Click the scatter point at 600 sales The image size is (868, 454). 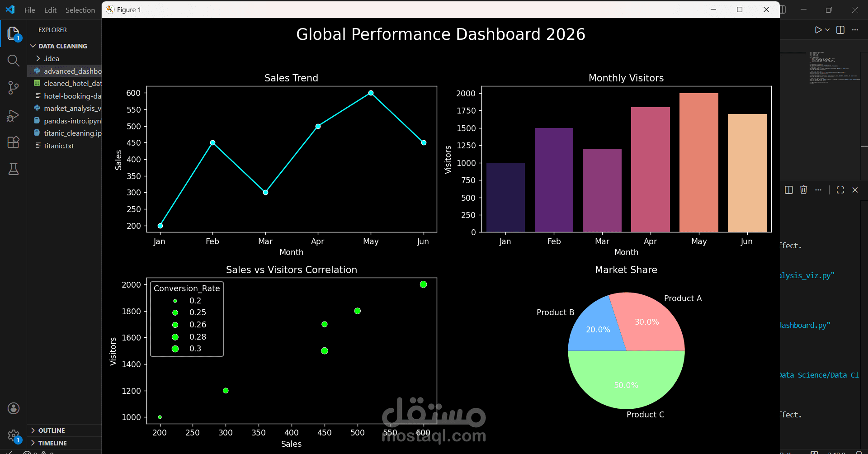(423, 284)
